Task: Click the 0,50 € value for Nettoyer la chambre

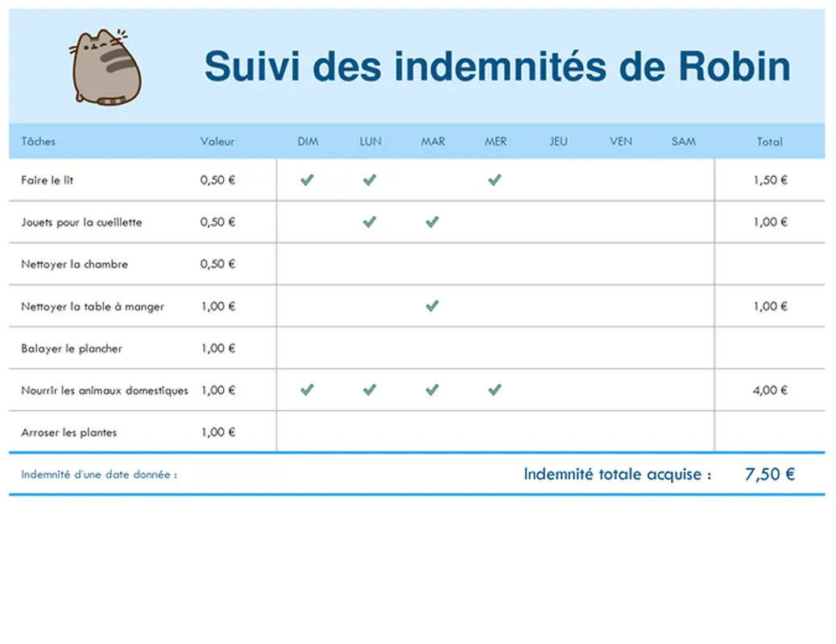Action: pyautogui.click(x=217, y=264)
